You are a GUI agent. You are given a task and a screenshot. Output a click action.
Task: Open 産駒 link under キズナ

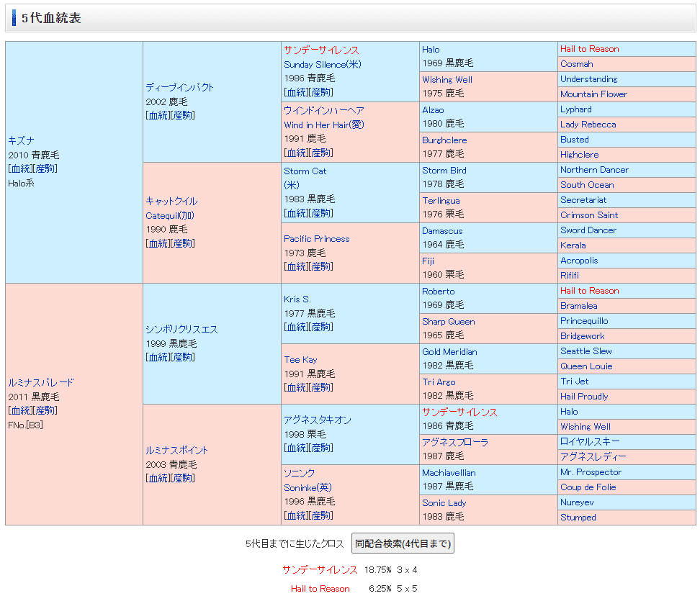45,168
